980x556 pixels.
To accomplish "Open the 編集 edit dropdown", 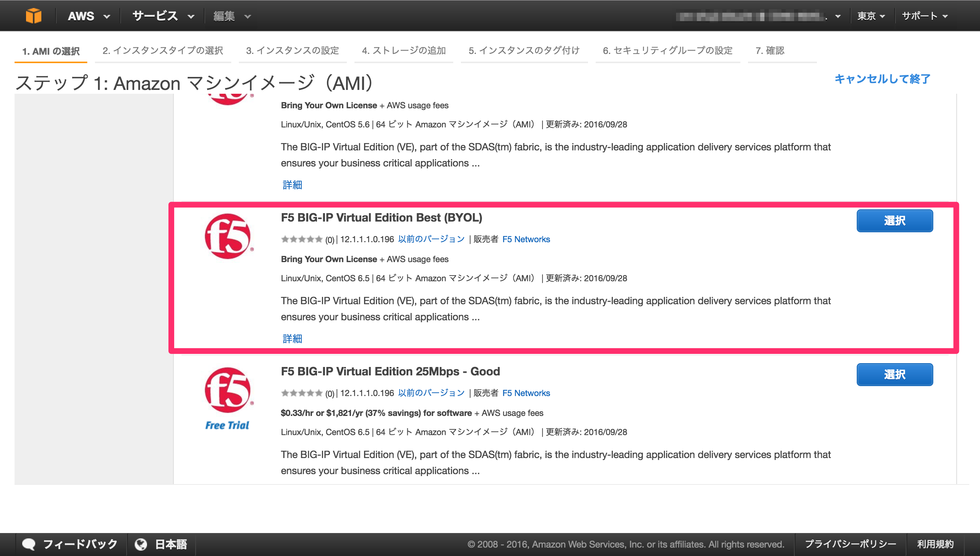I will [232, 16].
